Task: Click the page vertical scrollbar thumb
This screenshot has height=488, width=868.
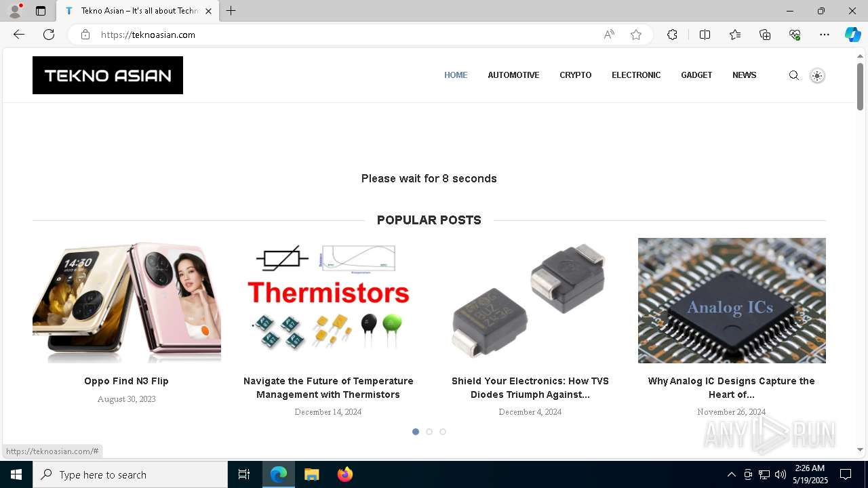Action: click(x=860, y=86)
